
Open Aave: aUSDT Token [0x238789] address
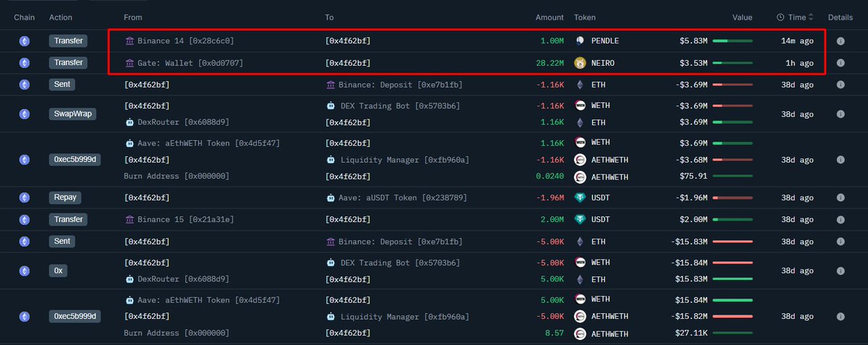tap(403, 197)
